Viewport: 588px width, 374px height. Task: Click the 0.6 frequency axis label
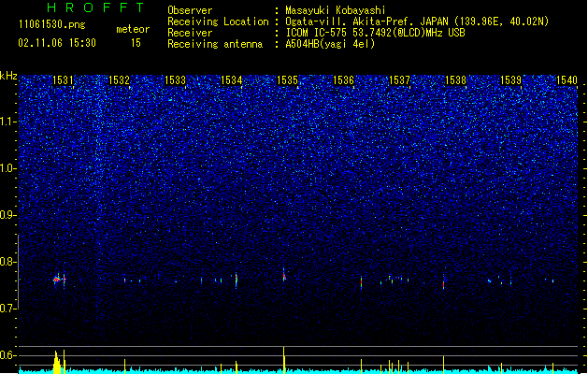(8, 355)
